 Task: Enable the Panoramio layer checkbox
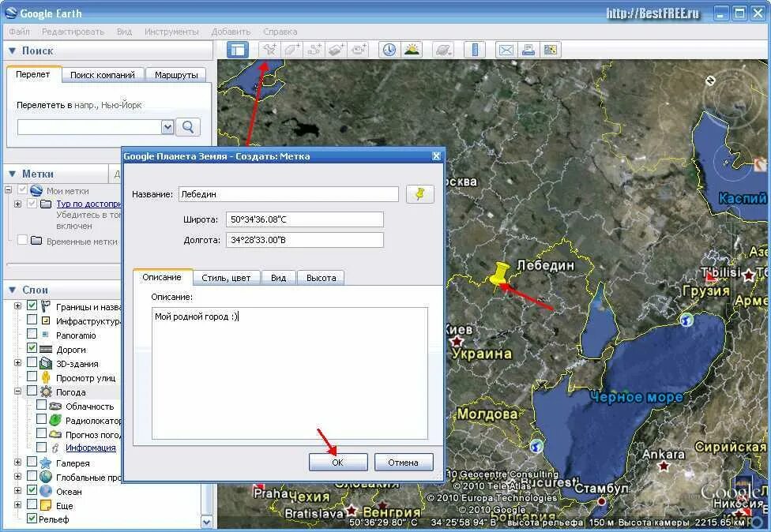click(x=32, y=334)
